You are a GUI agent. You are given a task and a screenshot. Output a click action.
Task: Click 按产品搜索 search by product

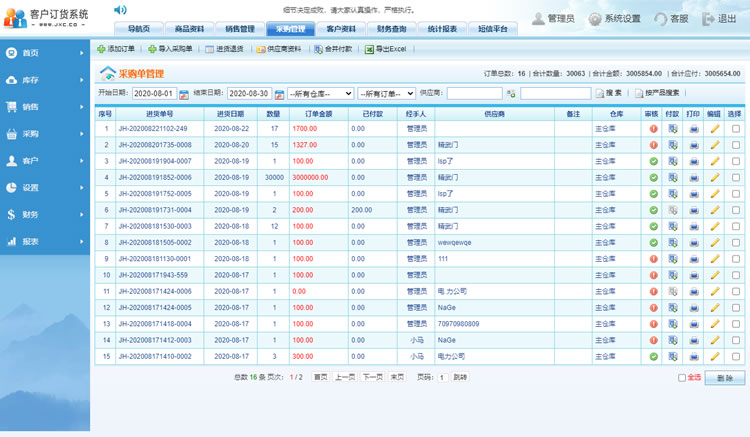tap(658, 93)
